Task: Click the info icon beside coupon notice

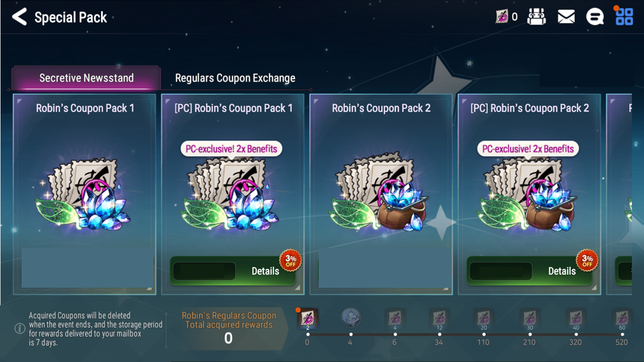Action: [20, 328]
